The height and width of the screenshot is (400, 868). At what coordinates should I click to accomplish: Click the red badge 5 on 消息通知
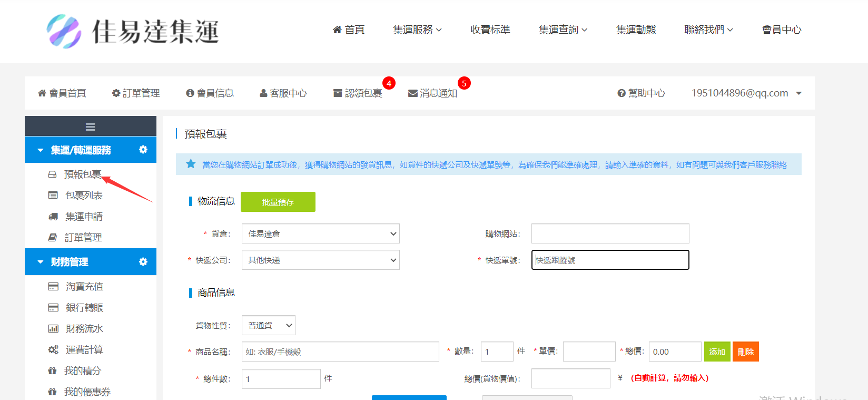click(464, 83)
